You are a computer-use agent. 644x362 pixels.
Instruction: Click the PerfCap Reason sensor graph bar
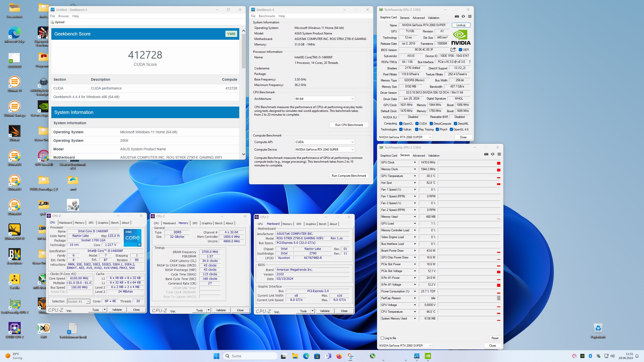[469, 298]
